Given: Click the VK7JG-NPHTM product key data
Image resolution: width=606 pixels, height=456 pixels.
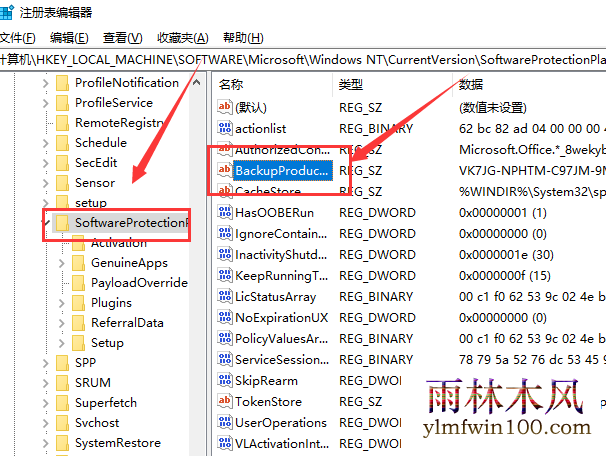Looking at the screenshot, I should pos(532,170).
